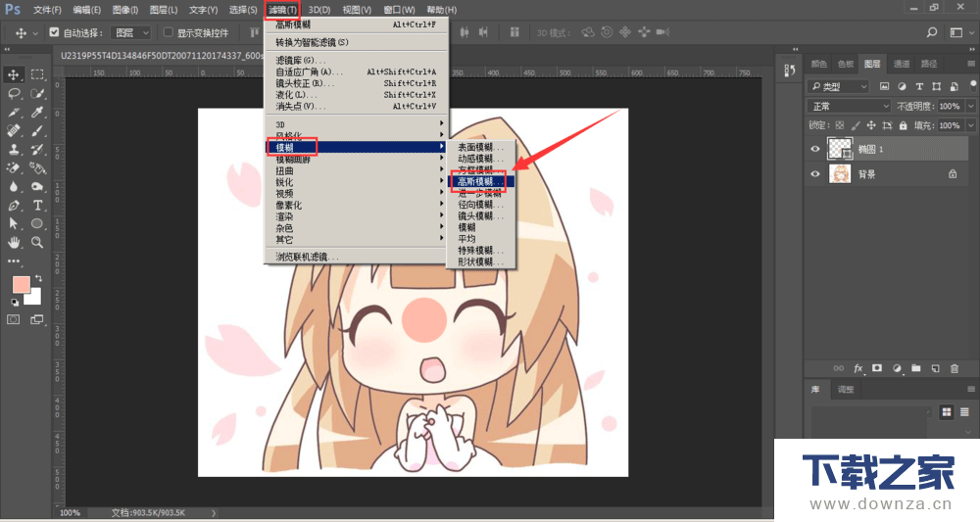Open the three-dots edit toolbar menu
The height and width of the screenshot is (522, 980).
tap(14, 261)
